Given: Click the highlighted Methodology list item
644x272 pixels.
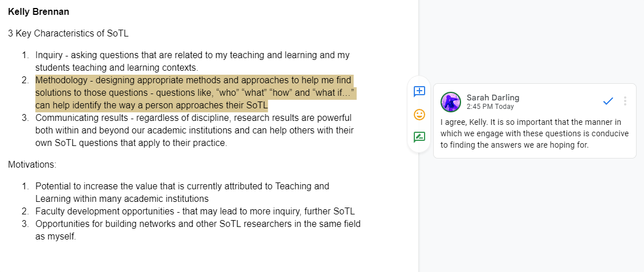Looking at the screenshot, I should [195, 93].
